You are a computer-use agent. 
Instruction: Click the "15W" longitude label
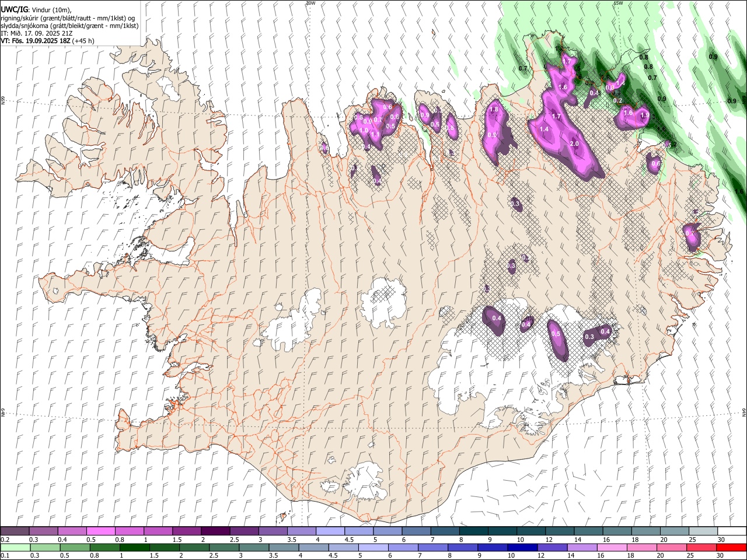[619, 3]
